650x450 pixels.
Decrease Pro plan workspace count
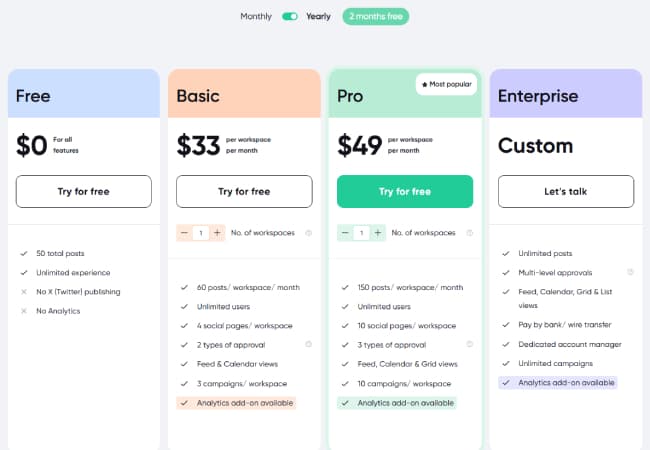coord(344,233)
